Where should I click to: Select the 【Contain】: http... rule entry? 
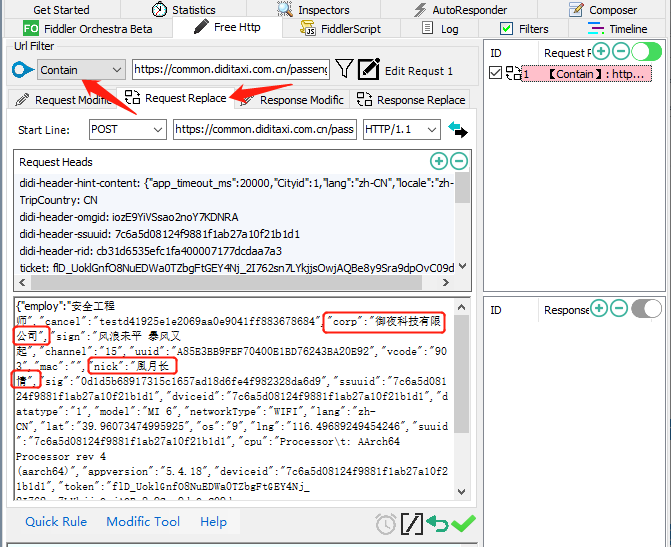tap(586, 74)
